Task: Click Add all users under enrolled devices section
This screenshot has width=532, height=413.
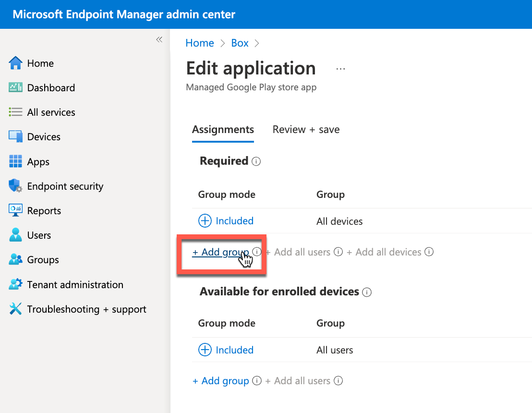Action: [298, 380]
